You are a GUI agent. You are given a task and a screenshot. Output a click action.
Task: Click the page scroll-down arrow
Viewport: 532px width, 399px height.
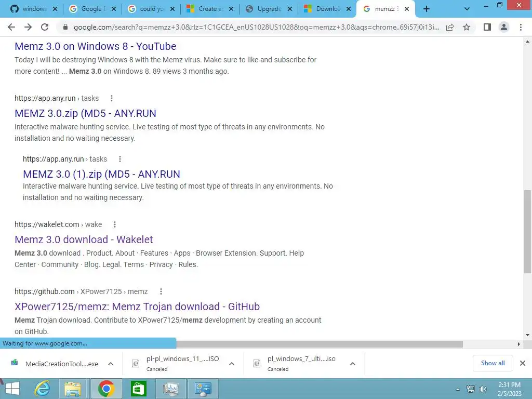point(527,335)
